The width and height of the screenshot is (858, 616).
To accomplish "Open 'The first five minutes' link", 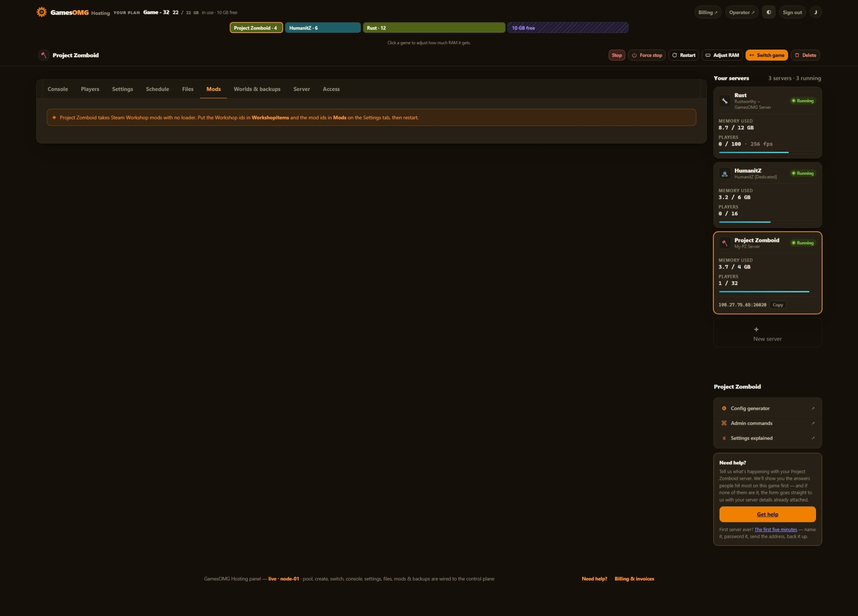I will tap(775, 530).
